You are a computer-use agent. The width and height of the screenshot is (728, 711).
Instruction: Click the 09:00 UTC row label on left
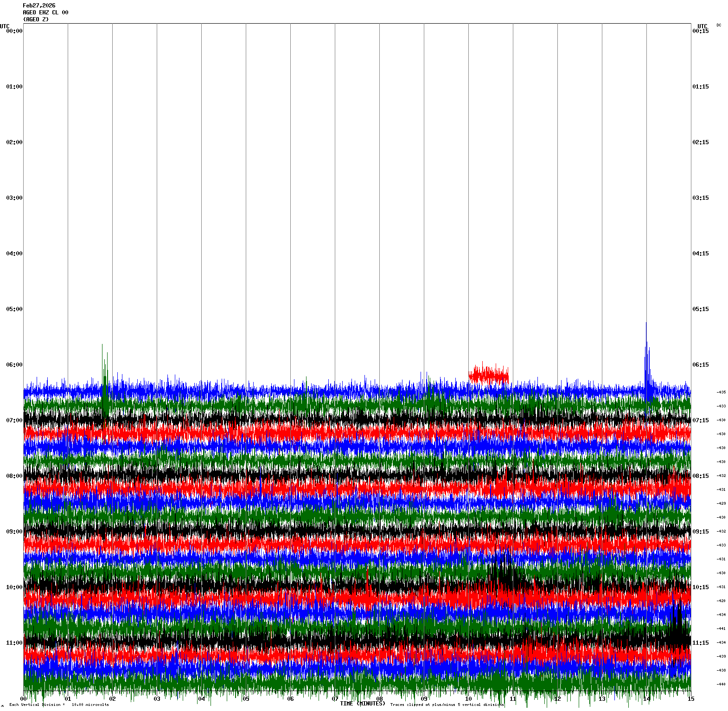[14, 532]
